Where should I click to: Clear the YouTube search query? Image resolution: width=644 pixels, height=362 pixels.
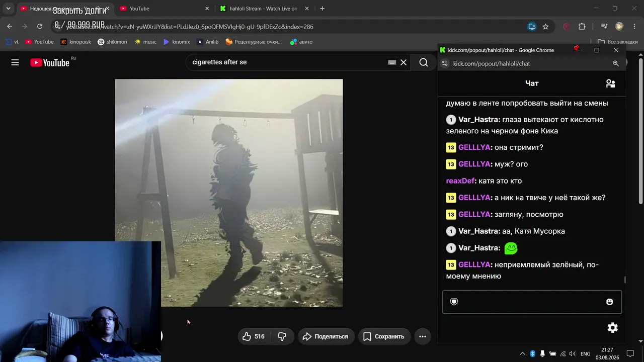point(404,62)
